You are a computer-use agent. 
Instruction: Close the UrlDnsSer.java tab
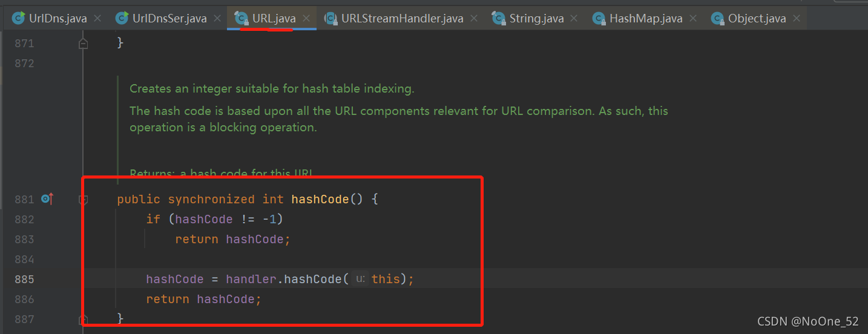coord(218,19)
